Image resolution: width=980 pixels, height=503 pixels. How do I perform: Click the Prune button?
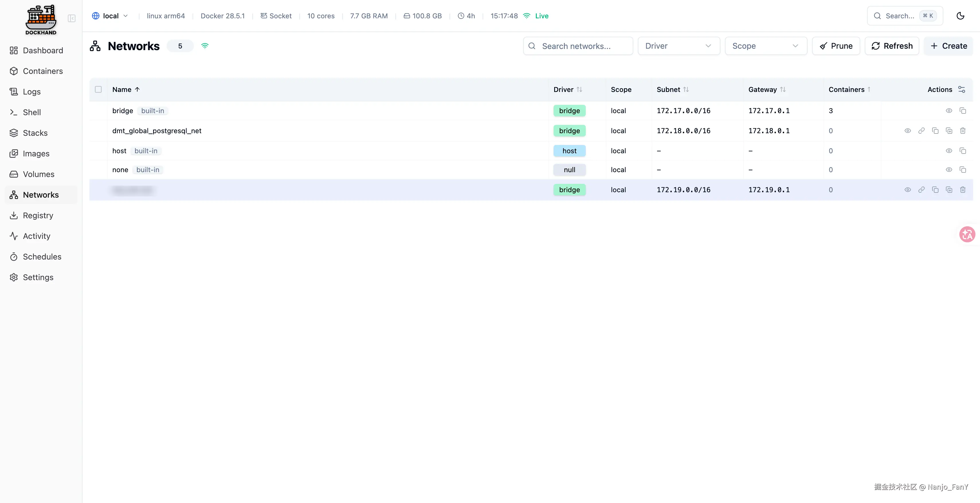(836, 46)
